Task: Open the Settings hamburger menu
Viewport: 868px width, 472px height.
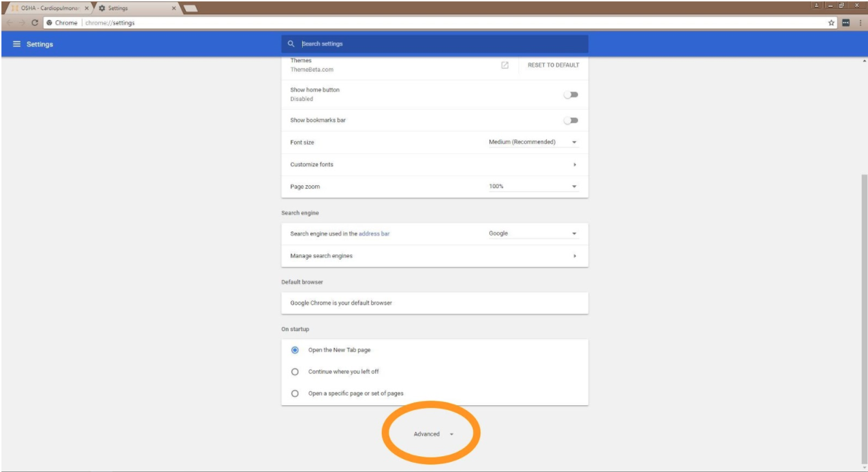Action: point(17,44)
